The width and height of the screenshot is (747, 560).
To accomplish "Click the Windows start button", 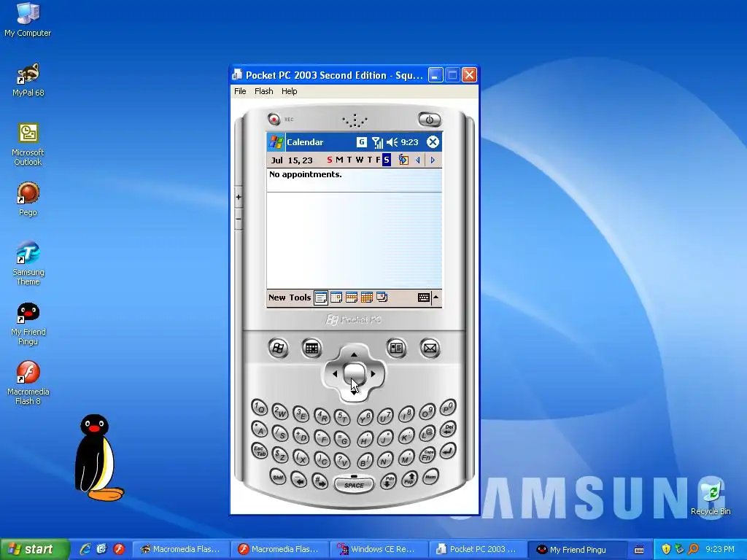I will [34, 549].
